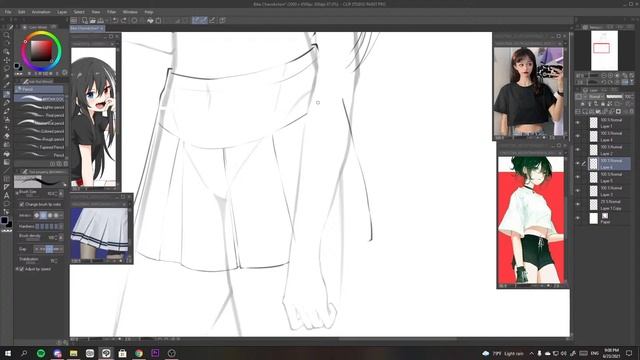Hide Layer 1 Copy using its eye icon
The height and width of the screenshot is (360, 640).
578,204
